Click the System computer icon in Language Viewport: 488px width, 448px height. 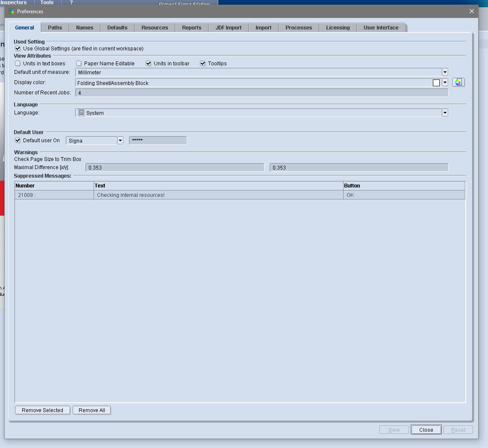[x=81, y=113]
